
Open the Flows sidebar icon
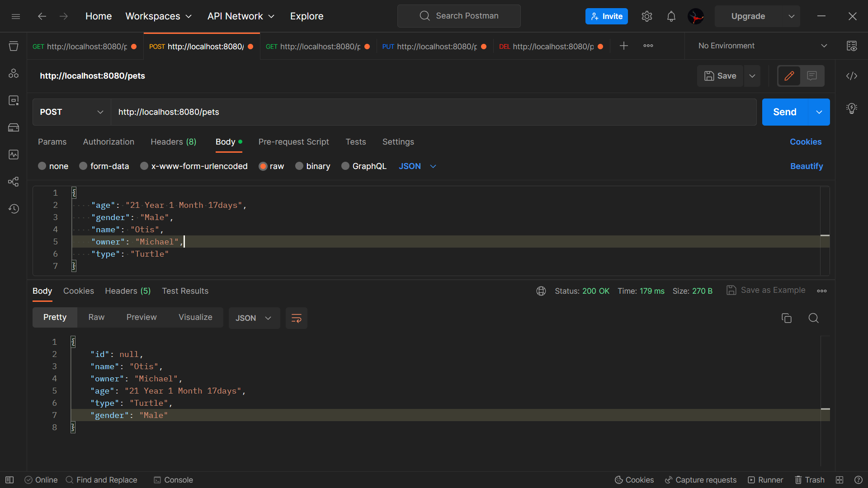click(x=14, y=182)
